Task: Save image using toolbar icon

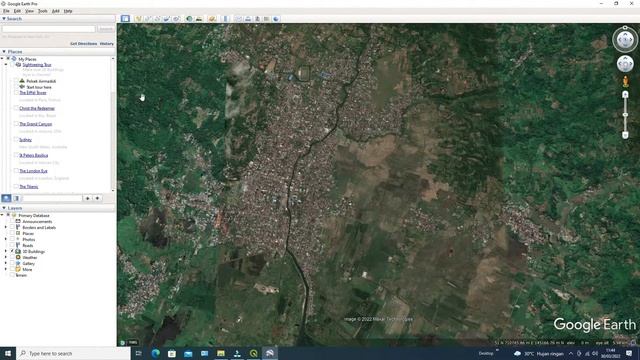Action: point(257,19)
